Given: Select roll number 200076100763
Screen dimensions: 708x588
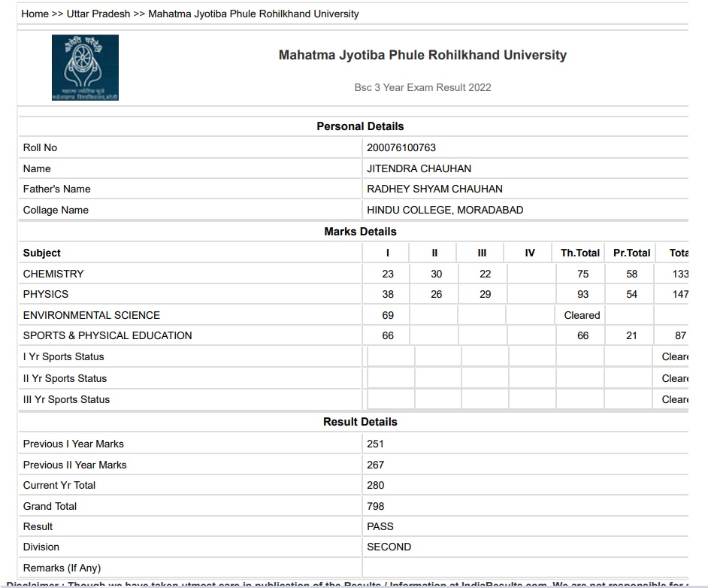Looking at the screenshot, I should tap(401, 147).
